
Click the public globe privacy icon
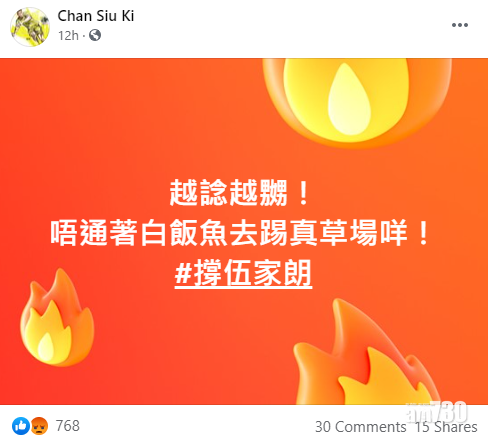pos(95,35)
